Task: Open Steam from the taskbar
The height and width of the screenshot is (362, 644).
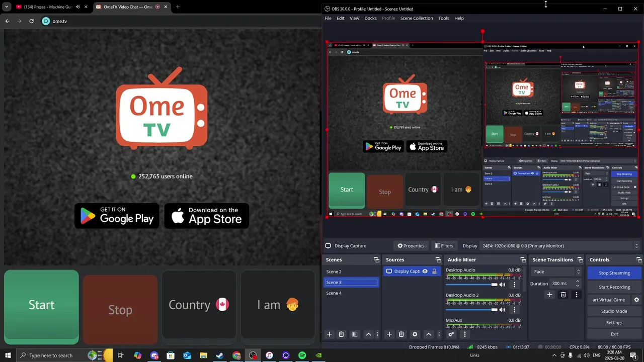Action: tap(220, 355)
